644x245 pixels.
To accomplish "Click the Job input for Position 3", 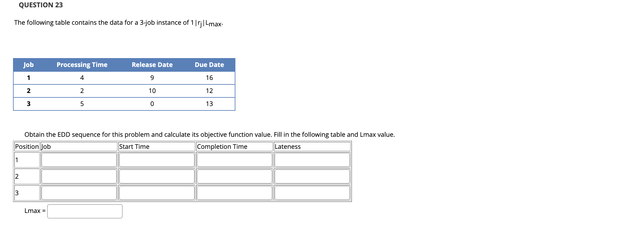I will 79,193.
